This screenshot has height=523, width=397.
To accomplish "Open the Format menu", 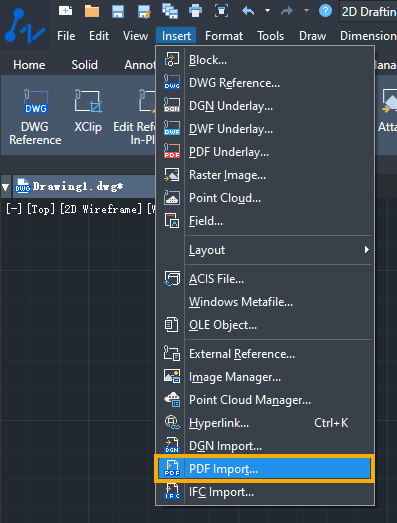I will (x=224, y=36).
